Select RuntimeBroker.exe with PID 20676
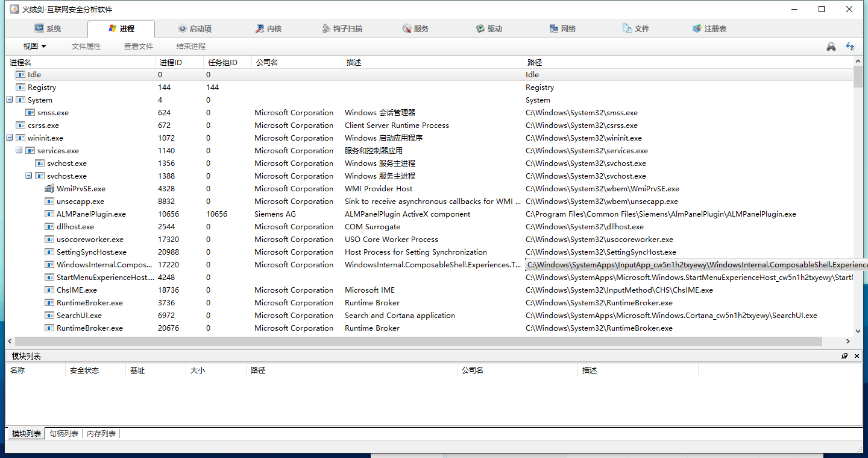 tap(429, 328)
